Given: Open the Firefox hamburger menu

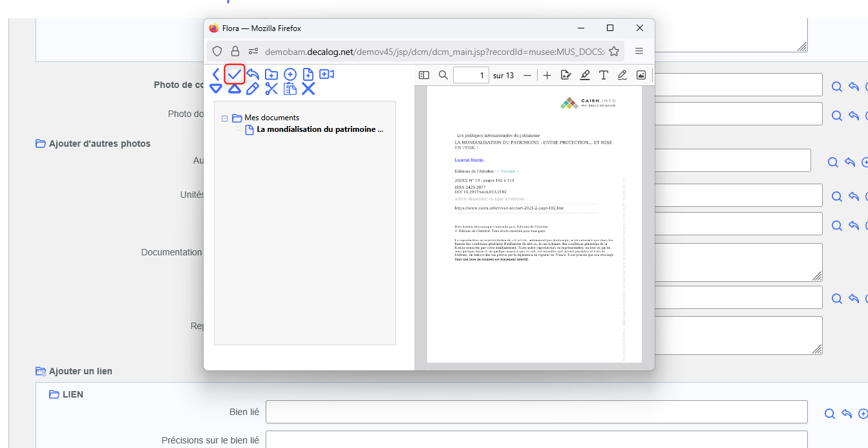Looking at the screenshot, I should click(x=639, y=51).
